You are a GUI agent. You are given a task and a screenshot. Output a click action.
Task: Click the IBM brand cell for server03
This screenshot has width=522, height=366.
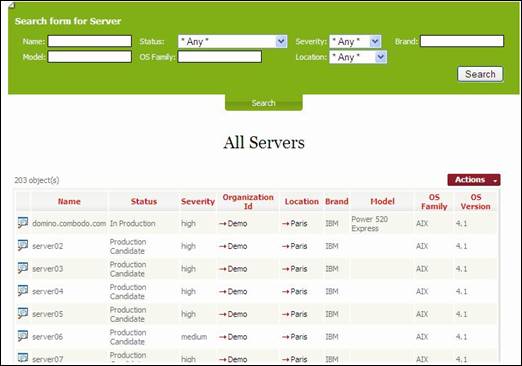(x=332, y=269)
